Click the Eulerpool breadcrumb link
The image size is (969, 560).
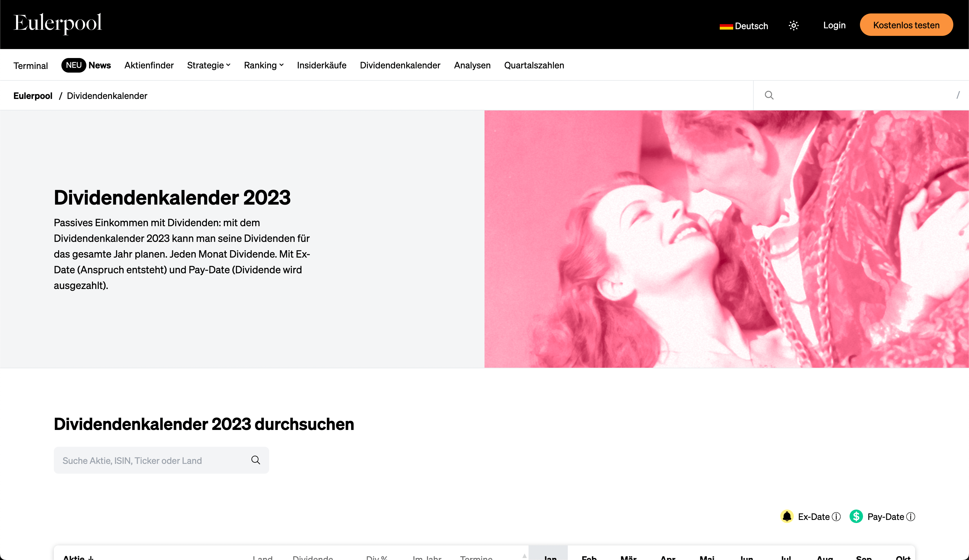33,96
